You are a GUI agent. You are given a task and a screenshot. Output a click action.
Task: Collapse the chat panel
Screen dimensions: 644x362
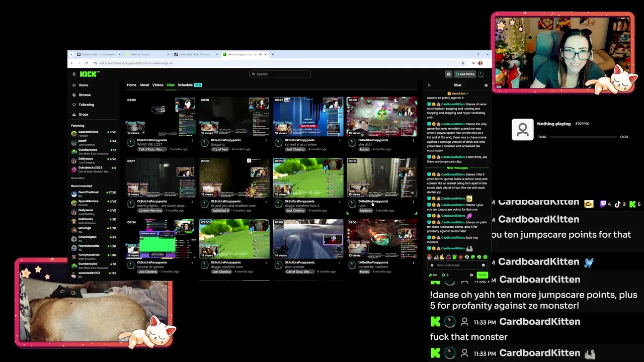click(x=429, y=85)
